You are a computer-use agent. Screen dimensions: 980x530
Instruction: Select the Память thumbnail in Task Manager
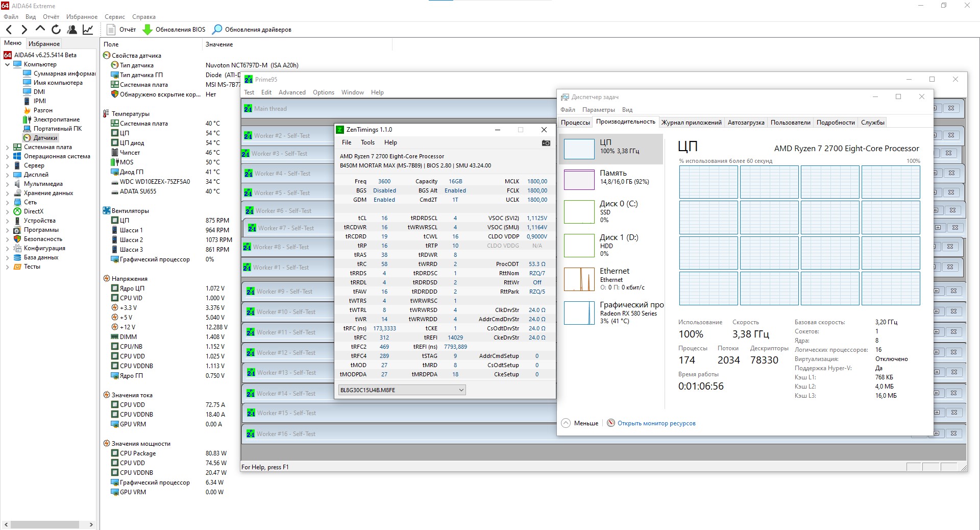tap(579, 179)
